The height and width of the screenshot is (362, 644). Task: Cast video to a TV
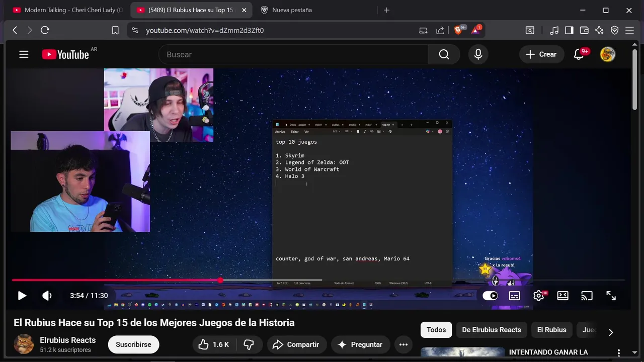click(x=587, y=296)
